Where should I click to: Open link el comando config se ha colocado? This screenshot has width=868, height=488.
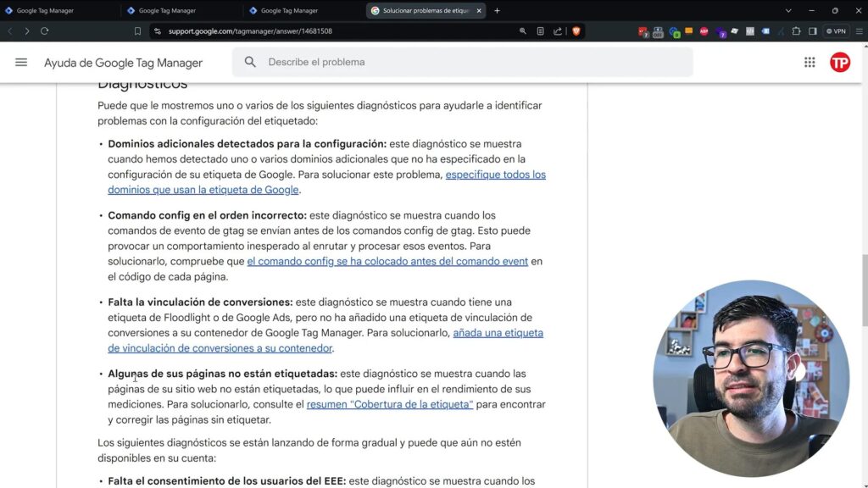tap(387, 261)
